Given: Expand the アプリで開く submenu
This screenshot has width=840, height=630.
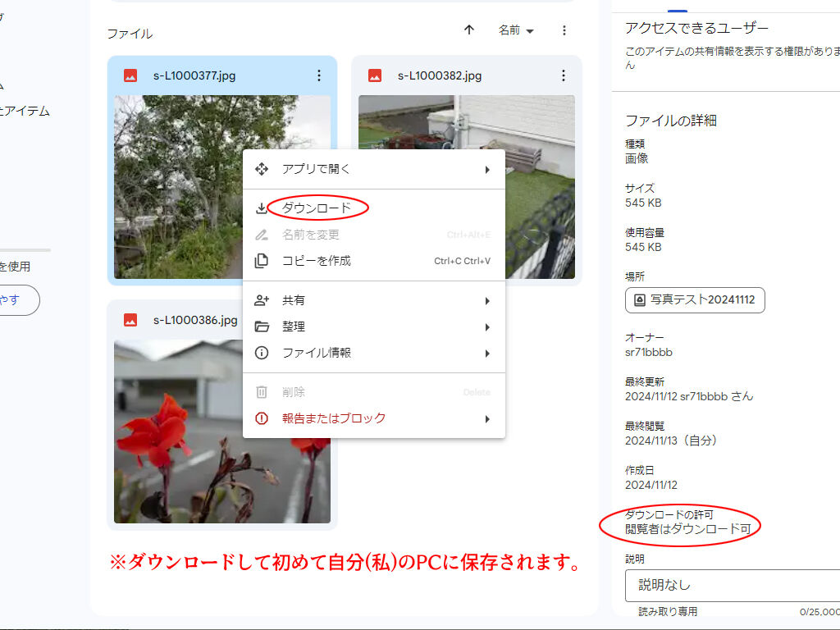Looking at the screenshot, I should tap(486, 169).
